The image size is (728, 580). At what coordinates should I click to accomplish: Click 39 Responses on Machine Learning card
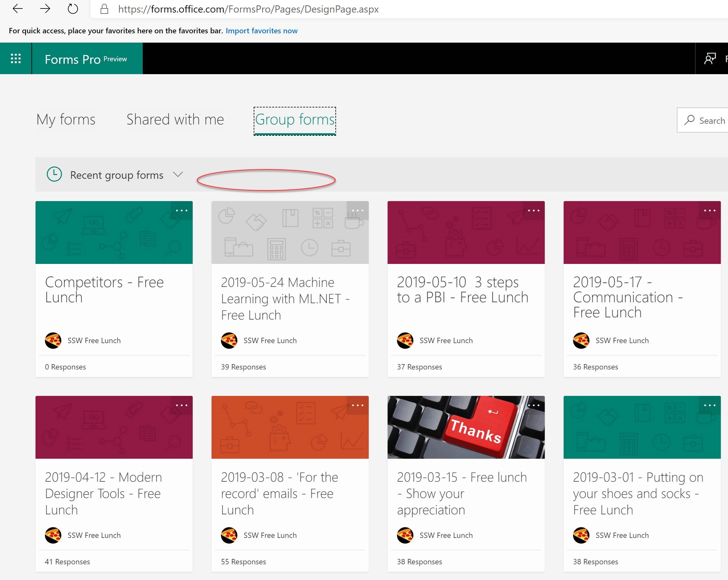(243, 367)
